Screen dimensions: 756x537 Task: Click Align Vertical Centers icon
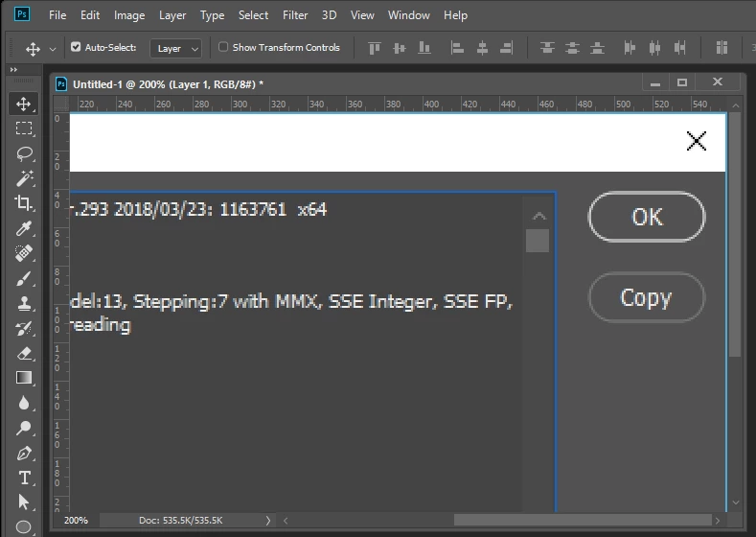400,48
